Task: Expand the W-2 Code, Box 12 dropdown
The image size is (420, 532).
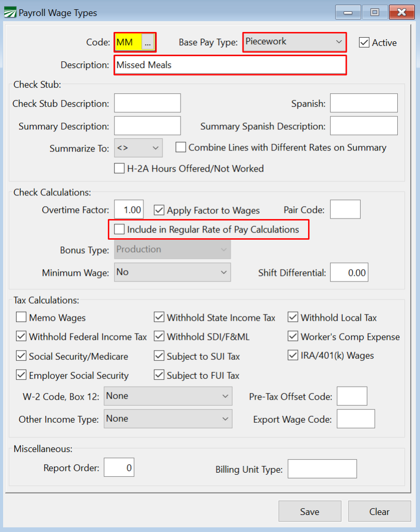Action: [x=168, y=396]
